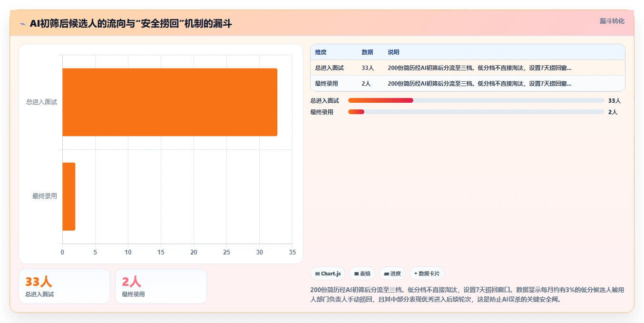
Task: Click the card title about AI初筛后候选人
Action: tap(131, 24)
